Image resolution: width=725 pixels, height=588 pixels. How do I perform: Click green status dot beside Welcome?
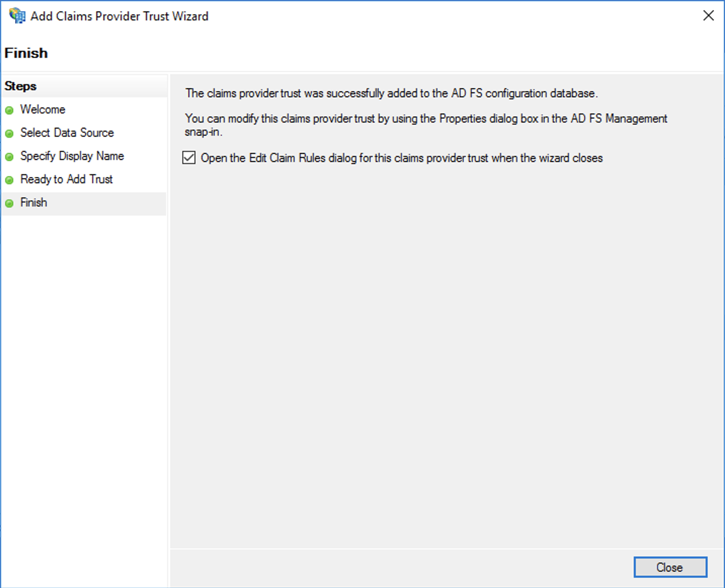[x=9, y=110]
